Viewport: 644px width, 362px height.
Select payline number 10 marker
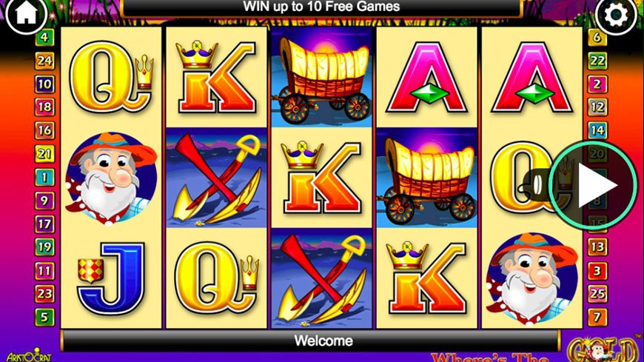click(44, 84)
